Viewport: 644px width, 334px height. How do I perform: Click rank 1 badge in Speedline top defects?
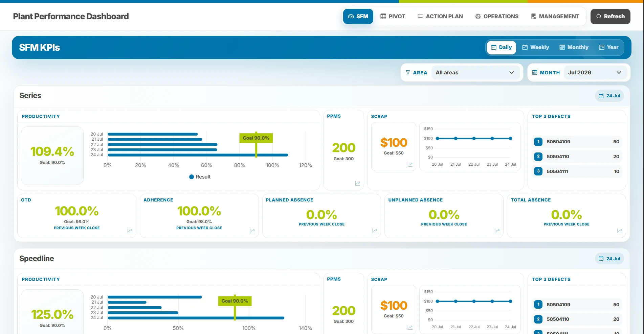538,304
